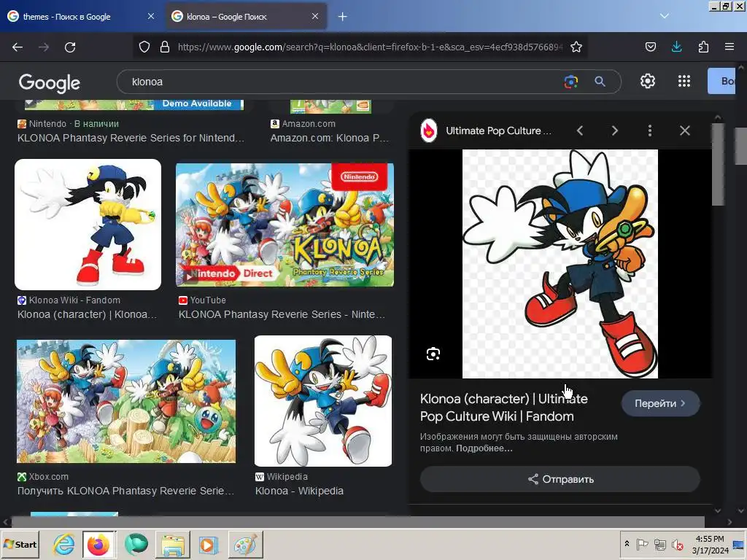Save page to Pocket

coord(650,47)
